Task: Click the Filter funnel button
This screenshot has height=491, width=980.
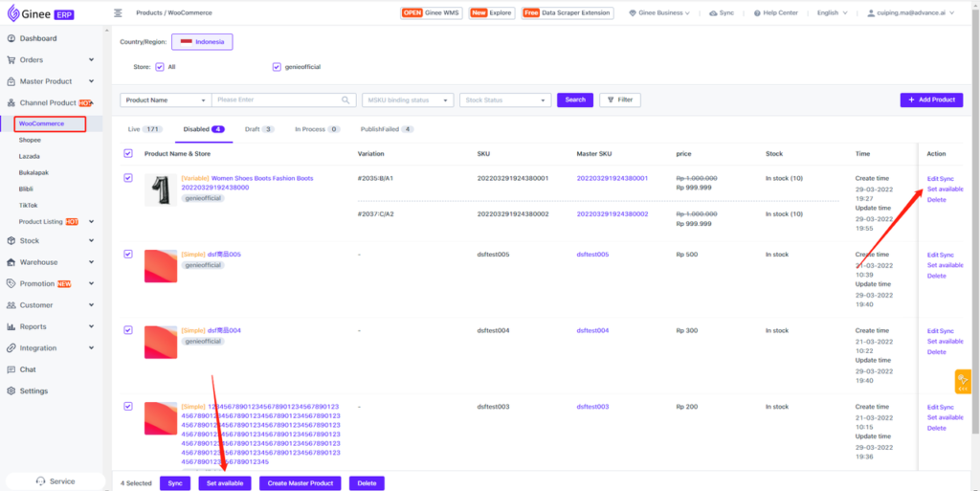Action: point(620,100)
